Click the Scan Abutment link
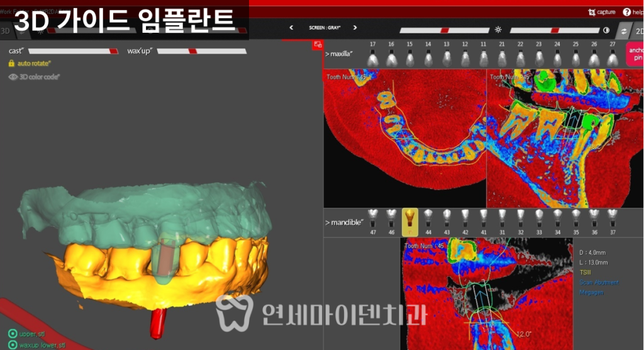644x350 pixels. (x=598, y=283)
